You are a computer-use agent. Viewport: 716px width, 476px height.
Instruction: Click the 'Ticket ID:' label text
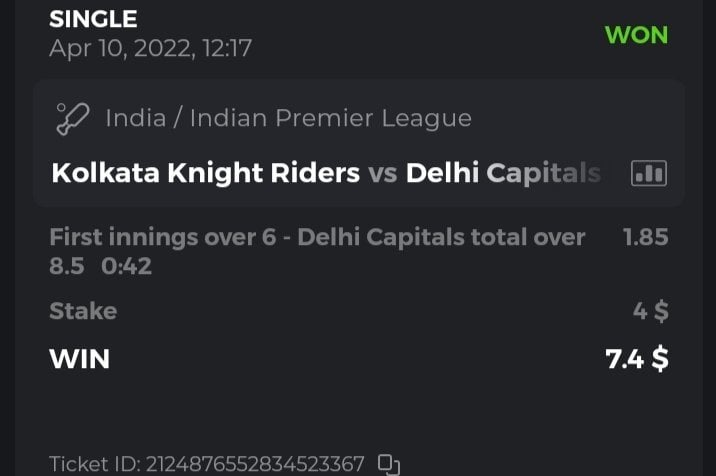click(94, 464)
